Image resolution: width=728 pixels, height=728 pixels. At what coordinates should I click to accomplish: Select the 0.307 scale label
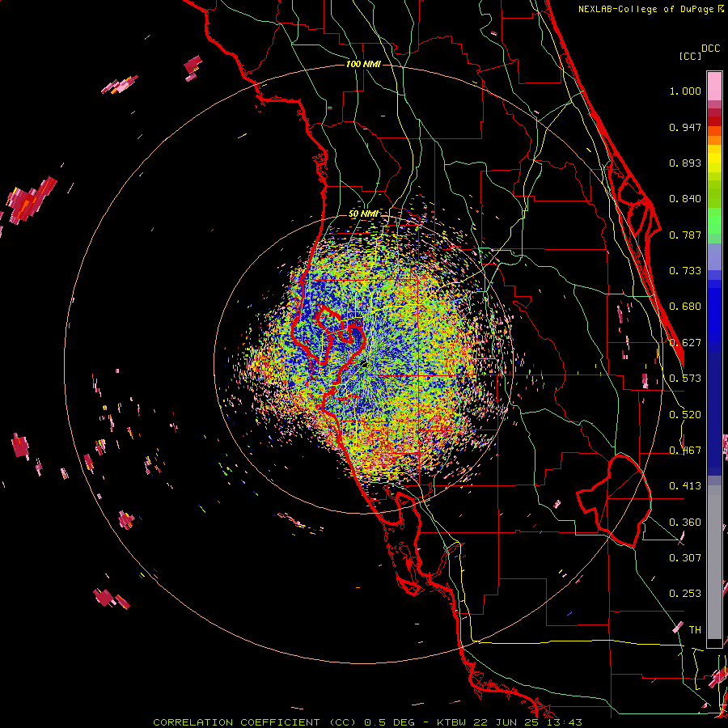[x=685, y=558]
